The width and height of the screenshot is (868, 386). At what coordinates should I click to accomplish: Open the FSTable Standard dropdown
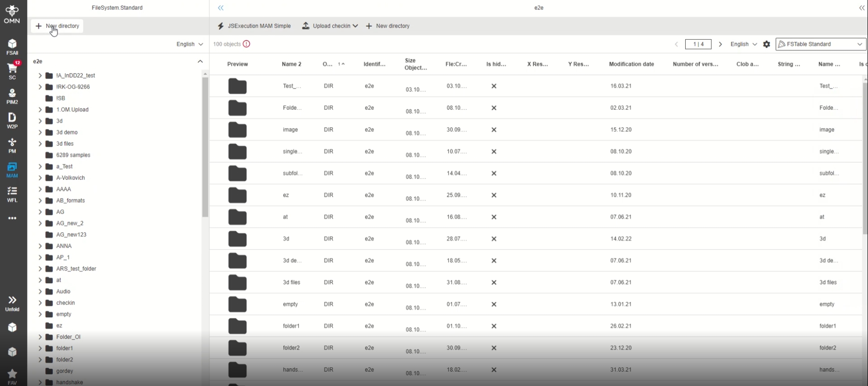pyautogui.click(x=820, y=44)
